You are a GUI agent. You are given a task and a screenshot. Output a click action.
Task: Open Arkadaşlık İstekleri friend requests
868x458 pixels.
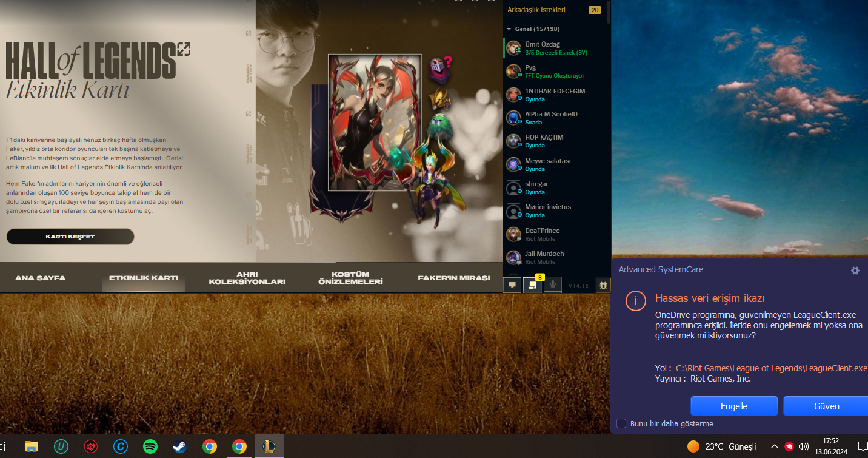click(x=536, y=10)
